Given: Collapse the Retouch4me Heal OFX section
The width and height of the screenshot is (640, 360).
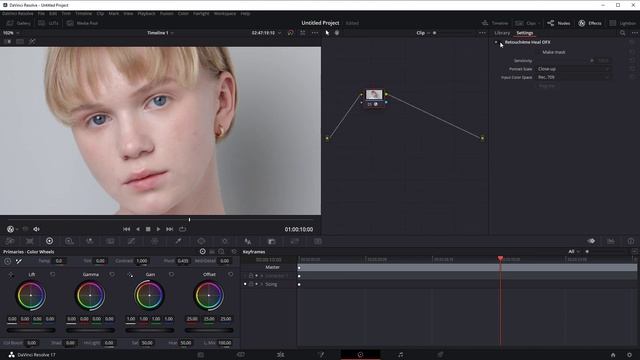Looking at the screenshot, I should point(496,42).
